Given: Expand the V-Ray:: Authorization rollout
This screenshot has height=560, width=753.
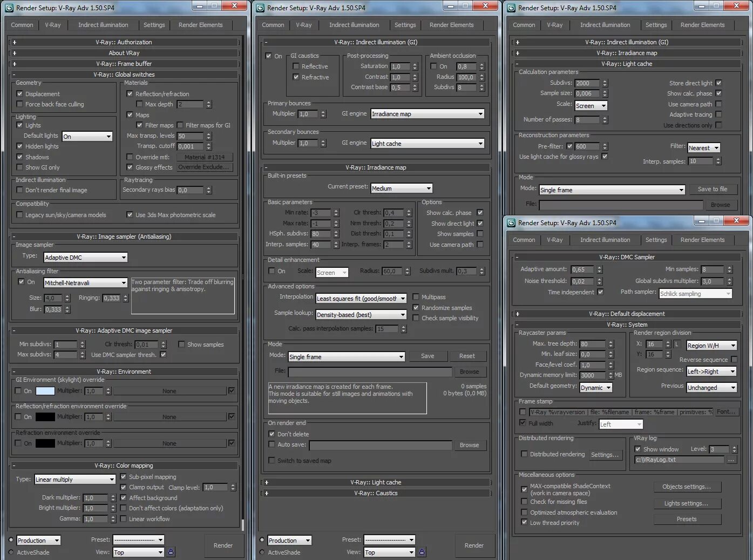Looking at the screenshot, I should (x=124, y=42).
